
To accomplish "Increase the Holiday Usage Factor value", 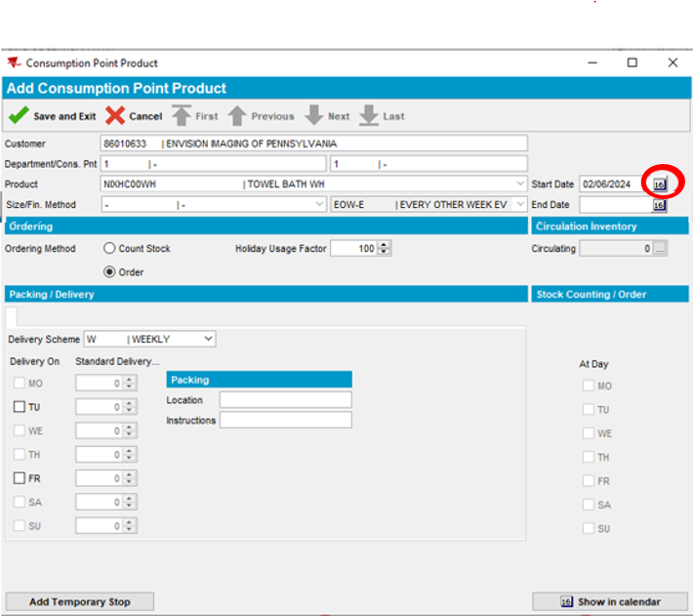I will 385,245.
